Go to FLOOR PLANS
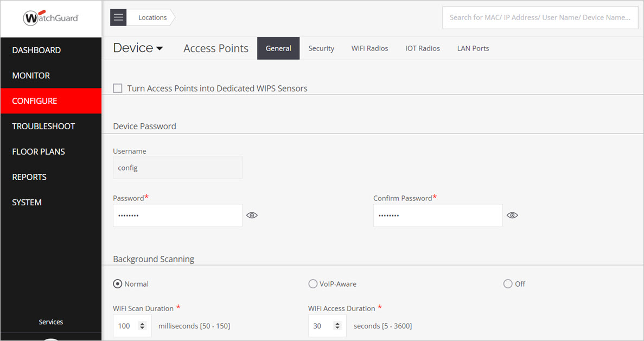The height and width of the screenshot is (341, 644). [x=39, y=151]
